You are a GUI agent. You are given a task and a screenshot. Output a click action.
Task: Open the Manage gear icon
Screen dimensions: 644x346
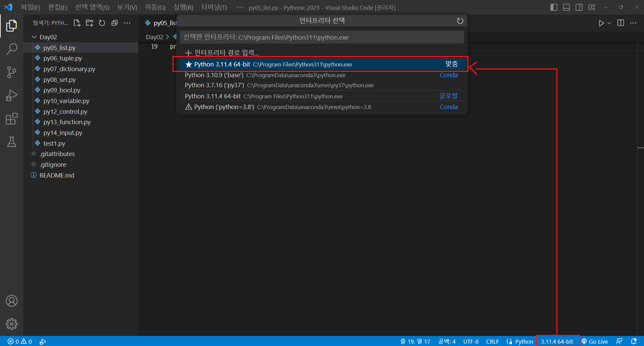[x=11, y=324]
